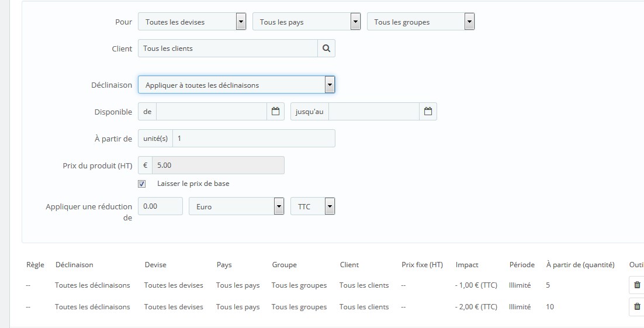Click the 'jusqu'au' end date field

coord(374,112)
